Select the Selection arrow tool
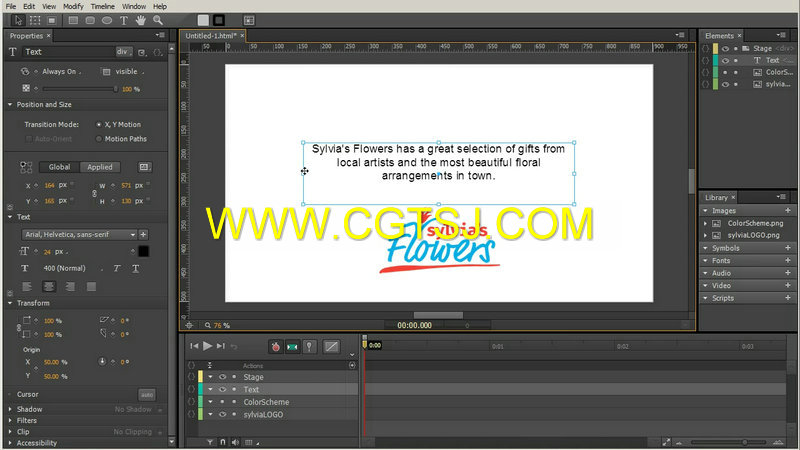The height and width of the screenshot is (450, 800). coord(18,20)
